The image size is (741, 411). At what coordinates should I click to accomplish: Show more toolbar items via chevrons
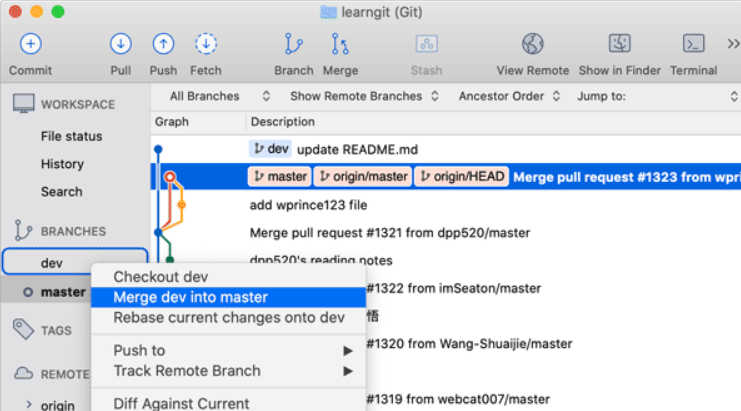pyautogui.click(x=733, y=44)
